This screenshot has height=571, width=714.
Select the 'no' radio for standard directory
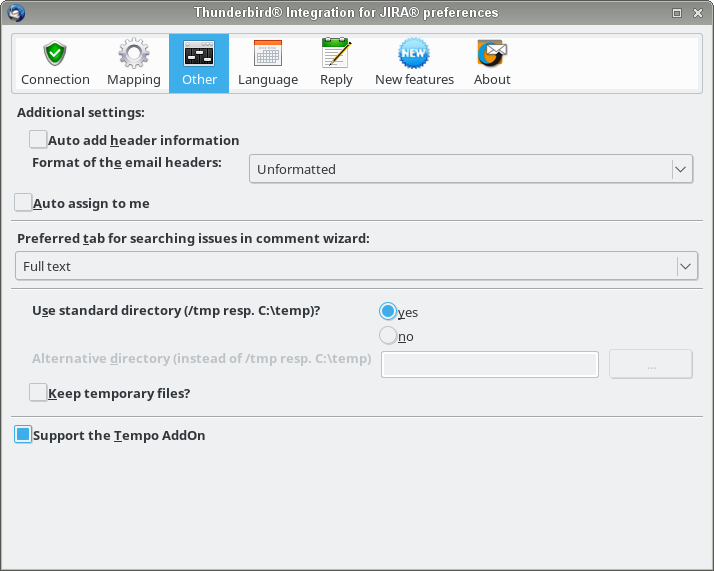point(388,336)
